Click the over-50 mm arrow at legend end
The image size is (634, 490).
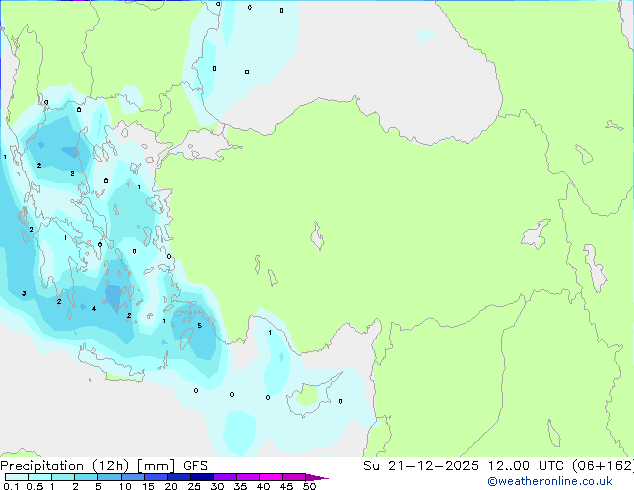click(317, 477)
